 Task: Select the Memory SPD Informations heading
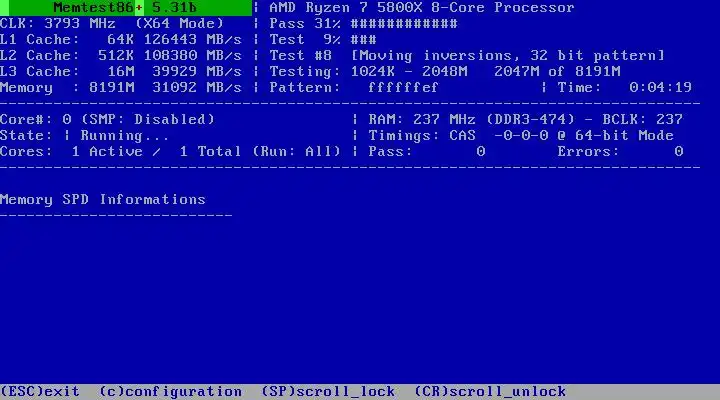[x=103, y=200]
